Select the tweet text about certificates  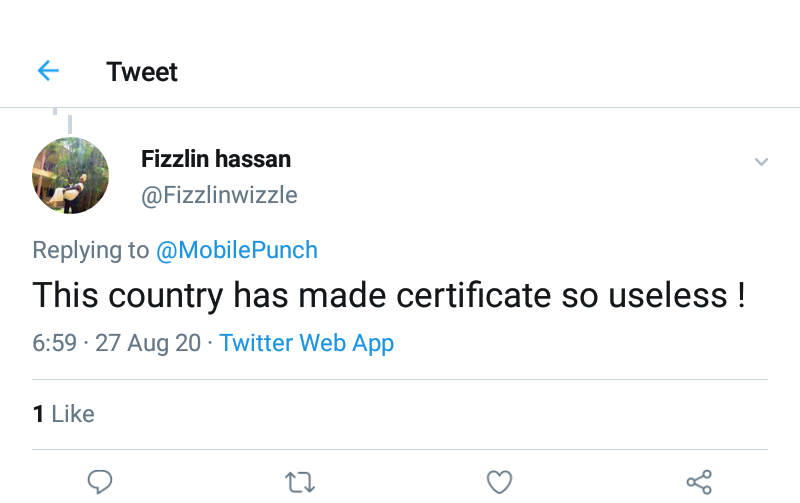pos(388,296)
